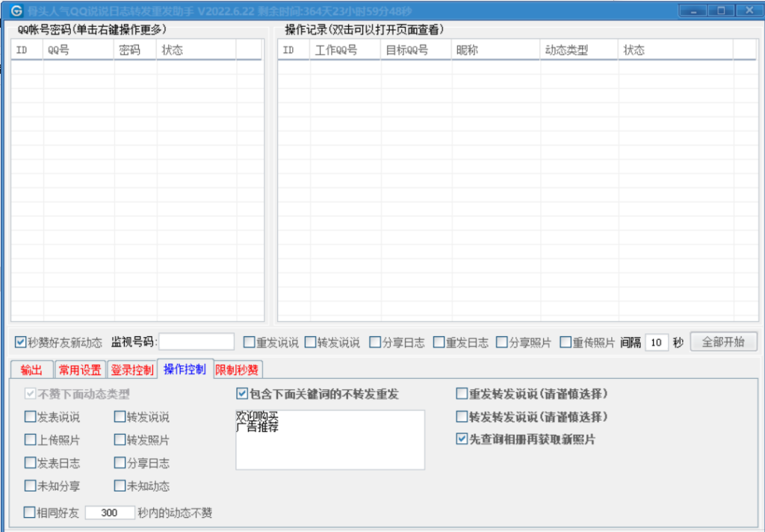The height and width of the screenshot is (532, 765).
Task: Switch to the 输出 tab
Action: click(x=32, y=370)
